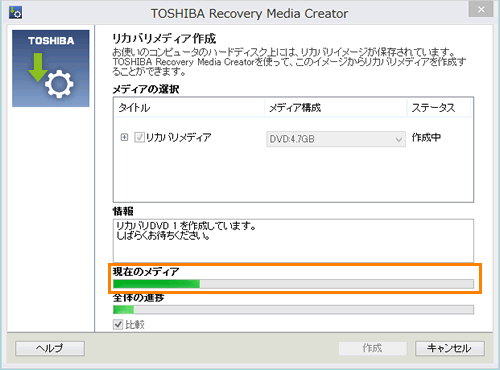Expand the リカバリメディア tree node

(124, 137)
